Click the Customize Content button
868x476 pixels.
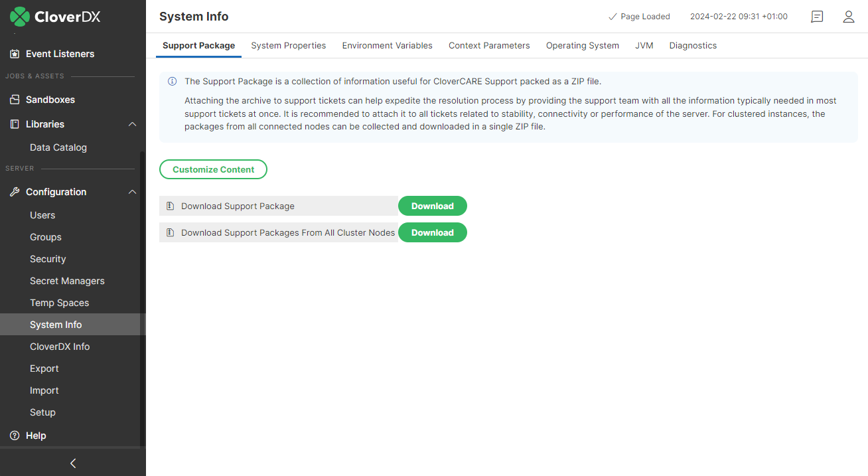[x=213, y=169]
